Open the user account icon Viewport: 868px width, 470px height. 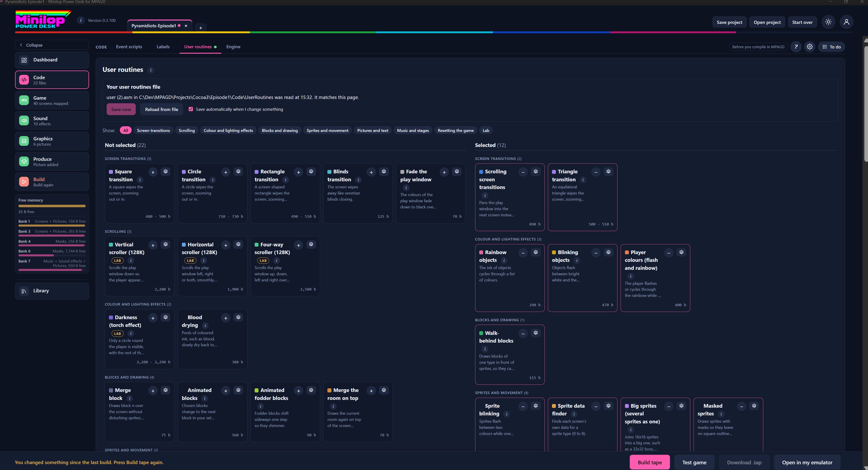(846, 22)
